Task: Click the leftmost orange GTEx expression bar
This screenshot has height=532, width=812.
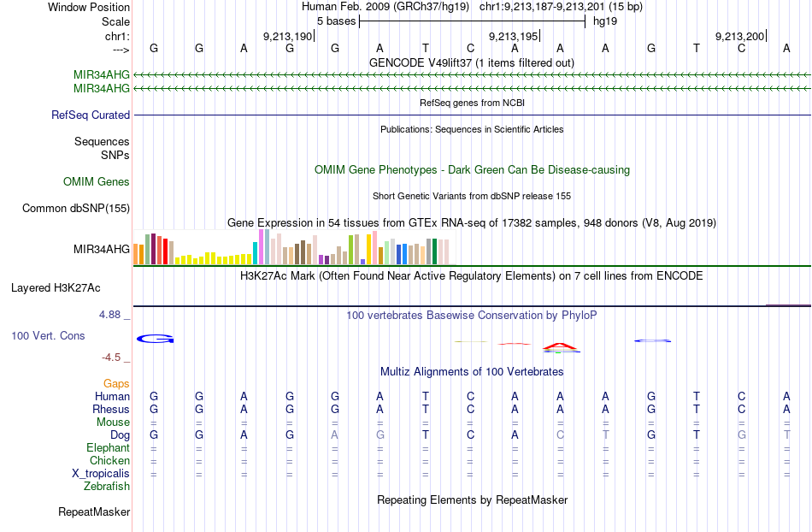Action: tap(136, 254)
